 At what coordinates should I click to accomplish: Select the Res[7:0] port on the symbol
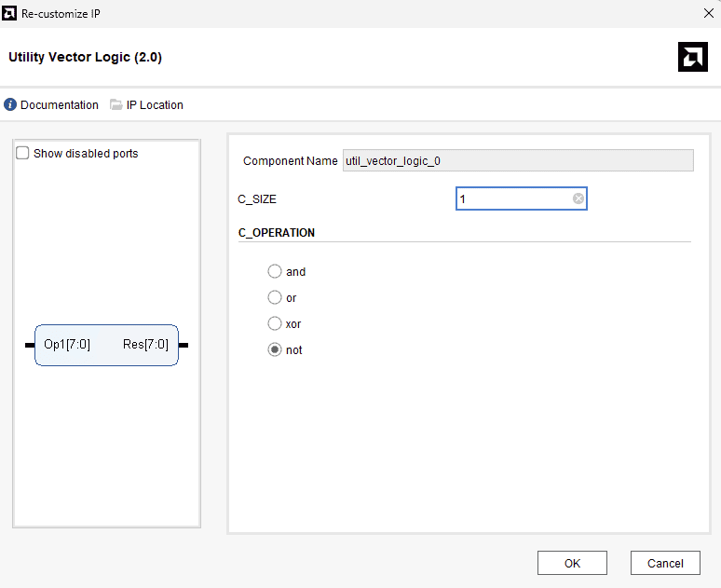pos(146,345)
